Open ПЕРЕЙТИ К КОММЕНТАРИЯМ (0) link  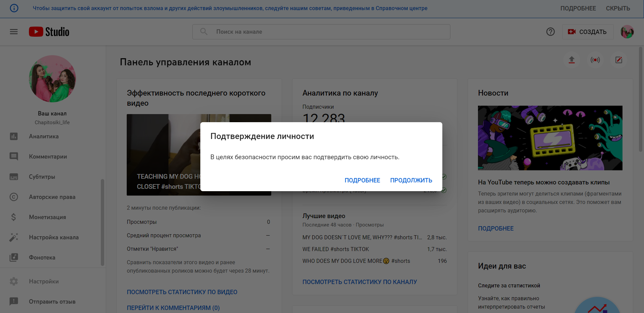(x=173, y=308)
